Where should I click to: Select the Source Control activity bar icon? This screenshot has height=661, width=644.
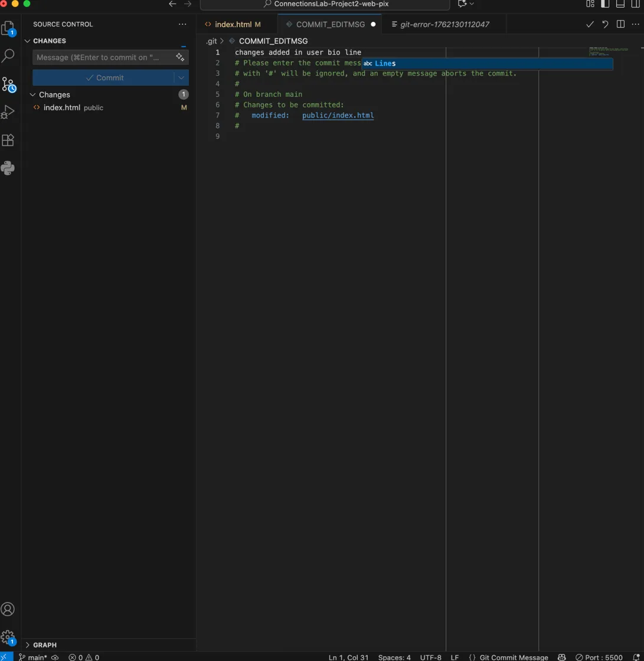(x=8, y=84)
